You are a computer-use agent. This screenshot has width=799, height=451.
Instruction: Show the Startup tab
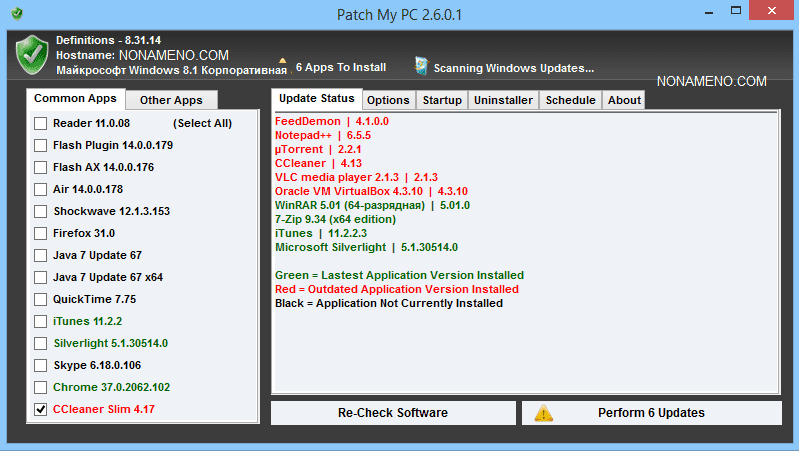coord(442,100)
